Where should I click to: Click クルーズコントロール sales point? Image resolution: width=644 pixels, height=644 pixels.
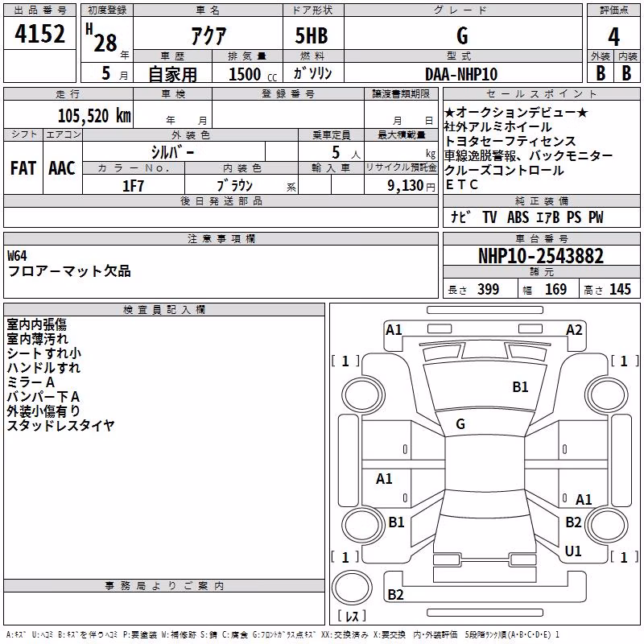coord(504,170)
